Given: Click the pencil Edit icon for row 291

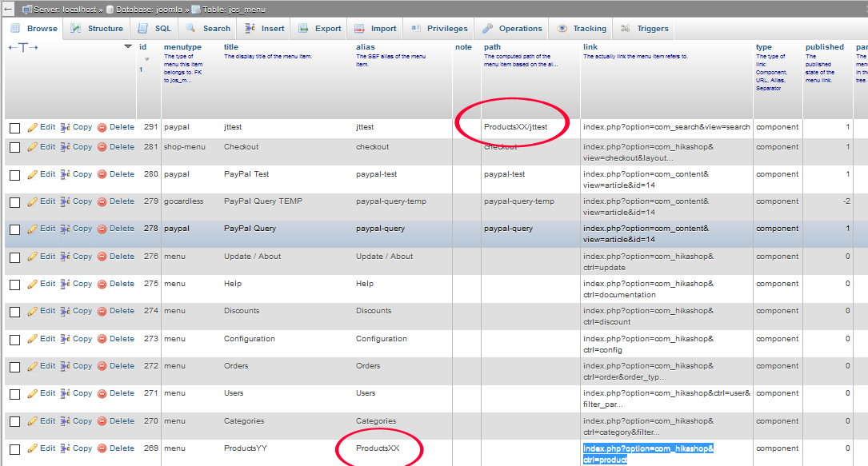Looking at the screenshot, I should (33, 127).
